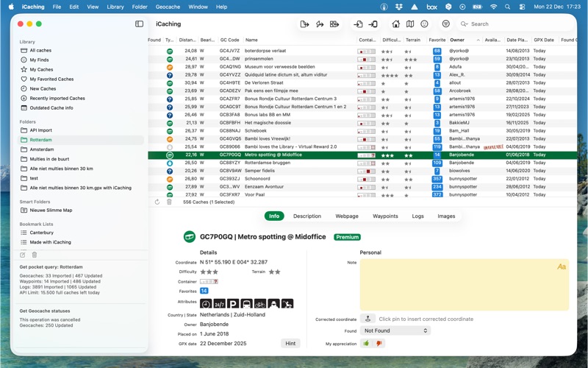Click the batch export grid icon
Image resolution: width=588 pixels, height=368 pixels.
point(334,24)
